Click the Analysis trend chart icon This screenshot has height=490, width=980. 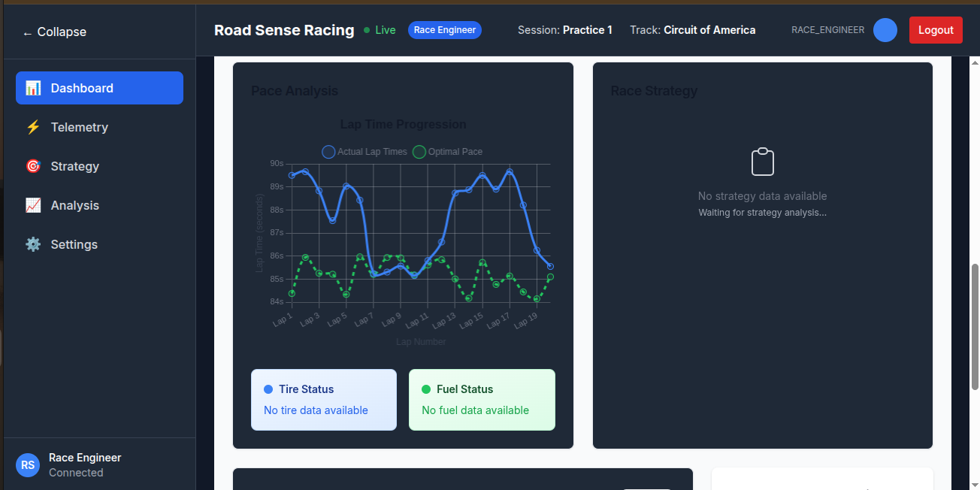33,205
